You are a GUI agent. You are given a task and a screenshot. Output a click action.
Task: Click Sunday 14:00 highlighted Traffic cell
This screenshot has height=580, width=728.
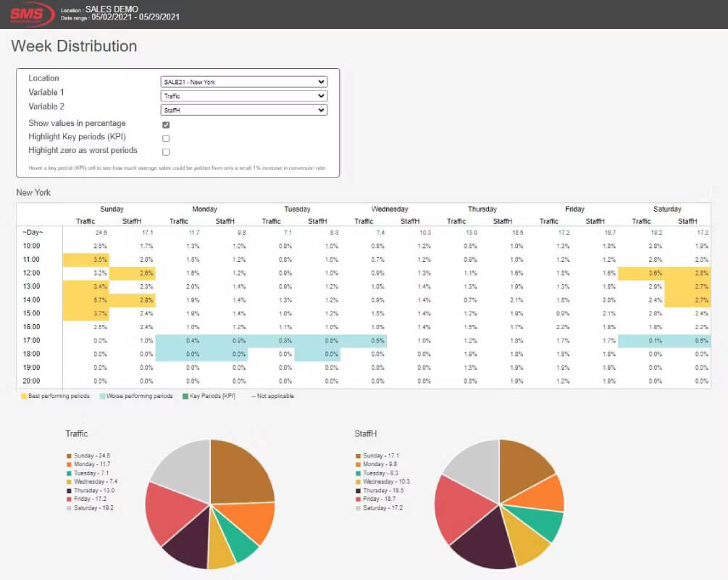[x=86, y=300]
